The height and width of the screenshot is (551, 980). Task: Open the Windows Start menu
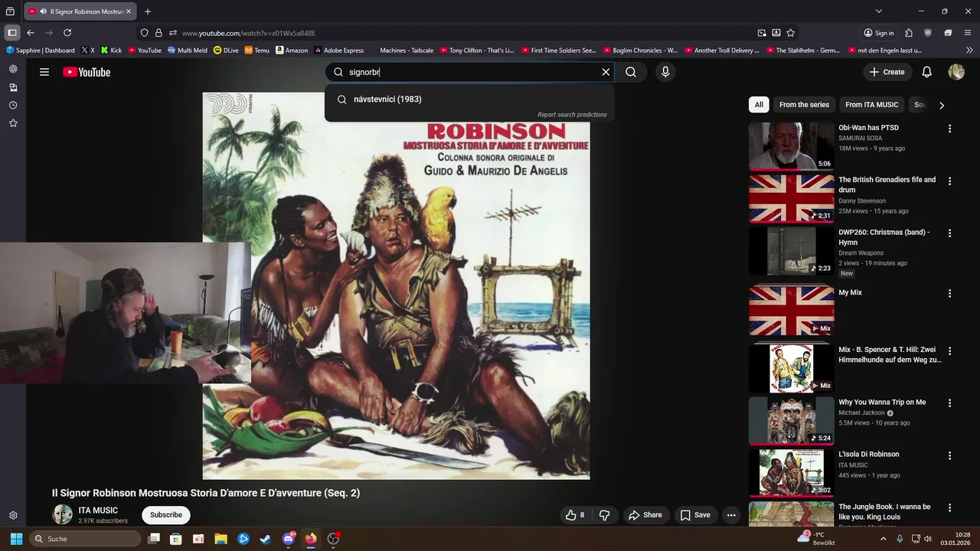(16, 539)
